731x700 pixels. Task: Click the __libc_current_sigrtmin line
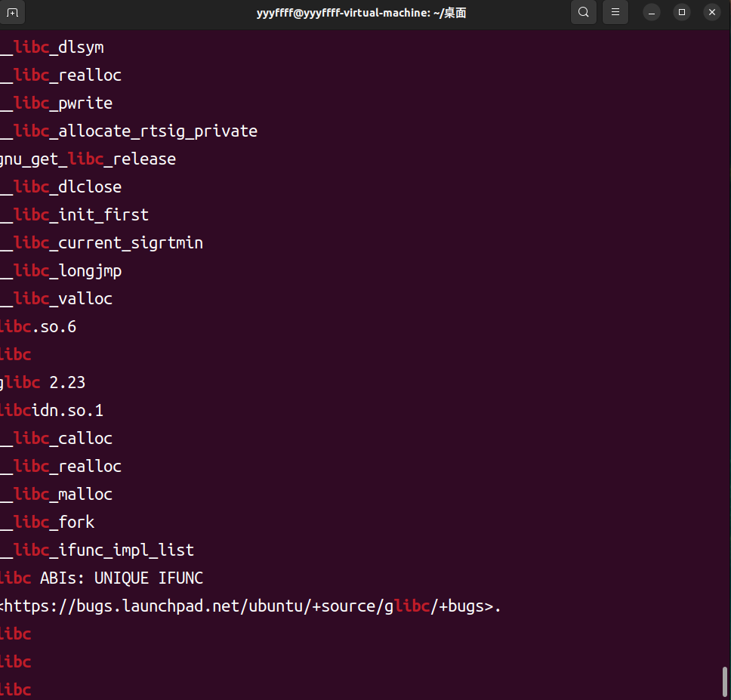coord(102,243)
